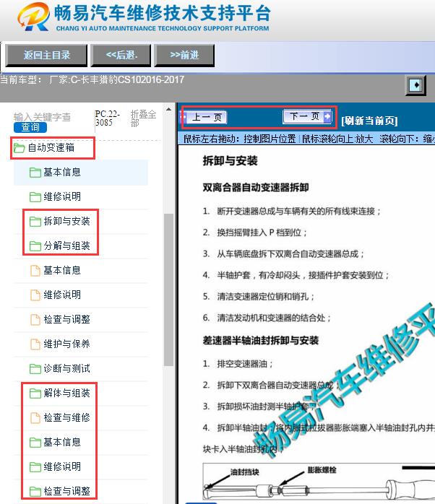
Task: Click the sidebar scroll-up arrow
Action: click(x=168, y=110)
